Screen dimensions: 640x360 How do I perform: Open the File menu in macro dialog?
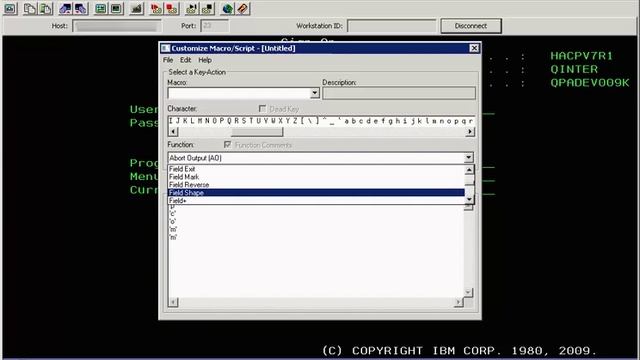[168, 60]
